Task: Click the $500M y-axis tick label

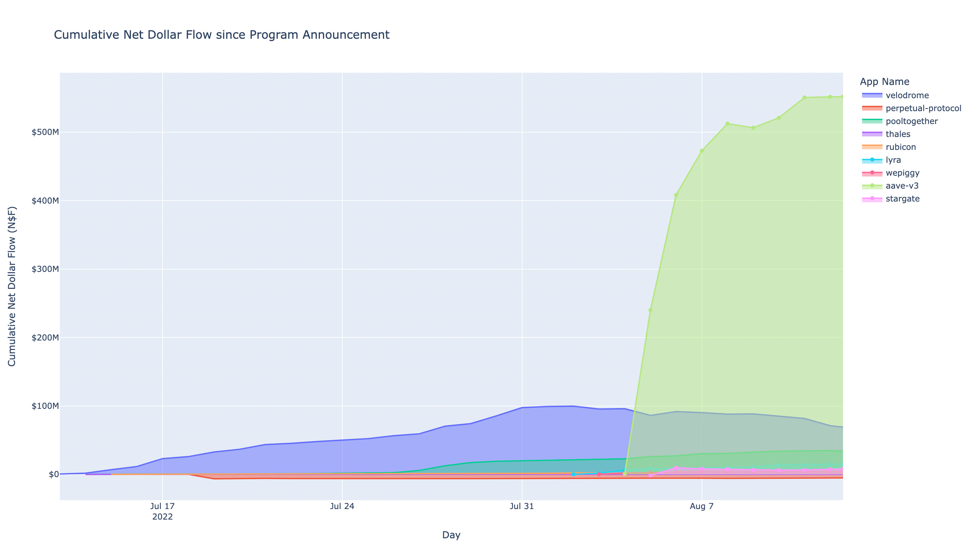Action: tap(45, 132)
